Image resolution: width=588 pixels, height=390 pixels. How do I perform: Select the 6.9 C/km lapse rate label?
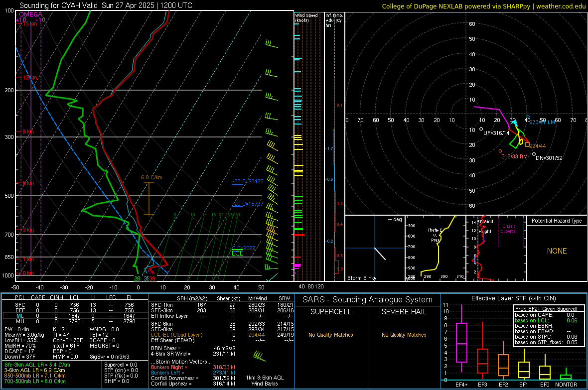pyautogui.click(x=151, y=177)
